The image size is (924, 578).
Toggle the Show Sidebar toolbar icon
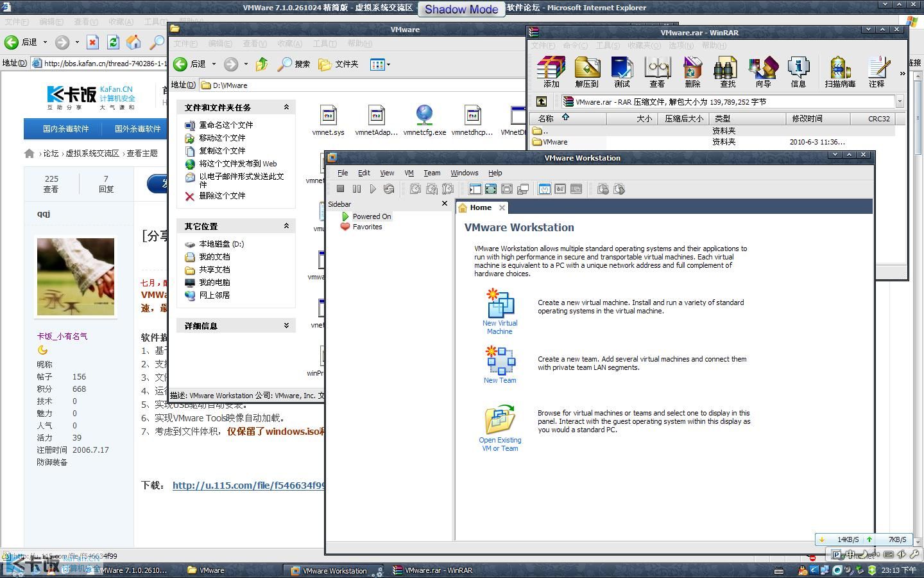475,189
